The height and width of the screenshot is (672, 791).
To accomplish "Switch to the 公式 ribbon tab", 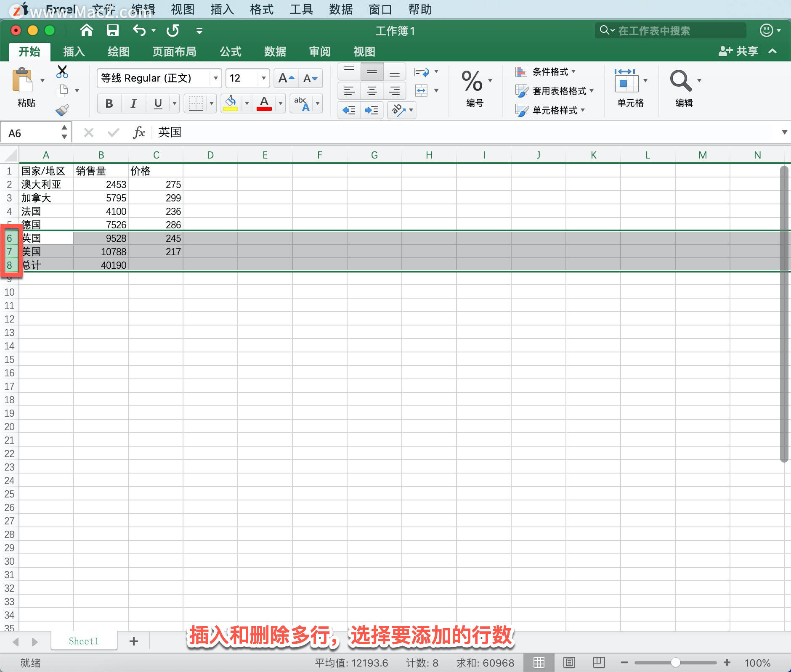I will pos(230,51).
